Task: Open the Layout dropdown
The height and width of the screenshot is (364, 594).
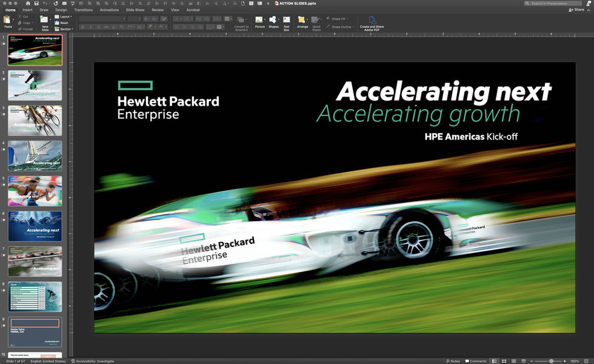Action: click(63, 16)
